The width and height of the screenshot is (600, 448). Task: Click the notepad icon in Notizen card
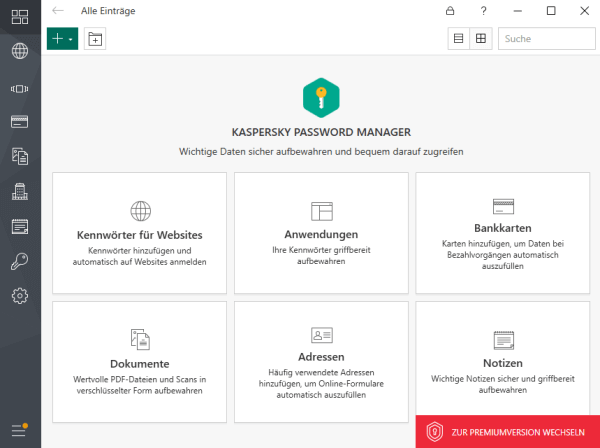(x=504, y=340)
